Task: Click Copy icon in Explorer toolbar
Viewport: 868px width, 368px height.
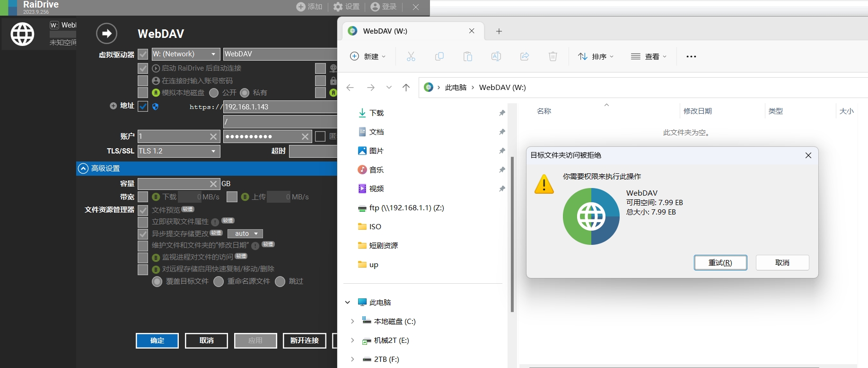Action: [439, 56]
